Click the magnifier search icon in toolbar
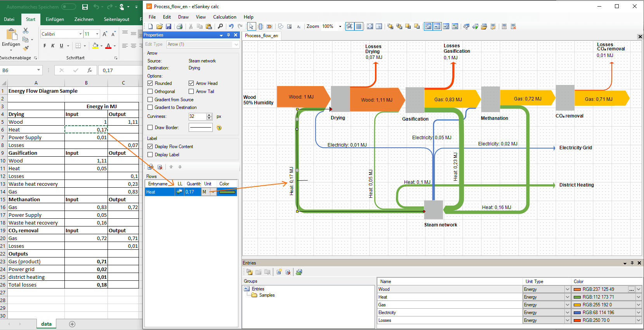 220,26
